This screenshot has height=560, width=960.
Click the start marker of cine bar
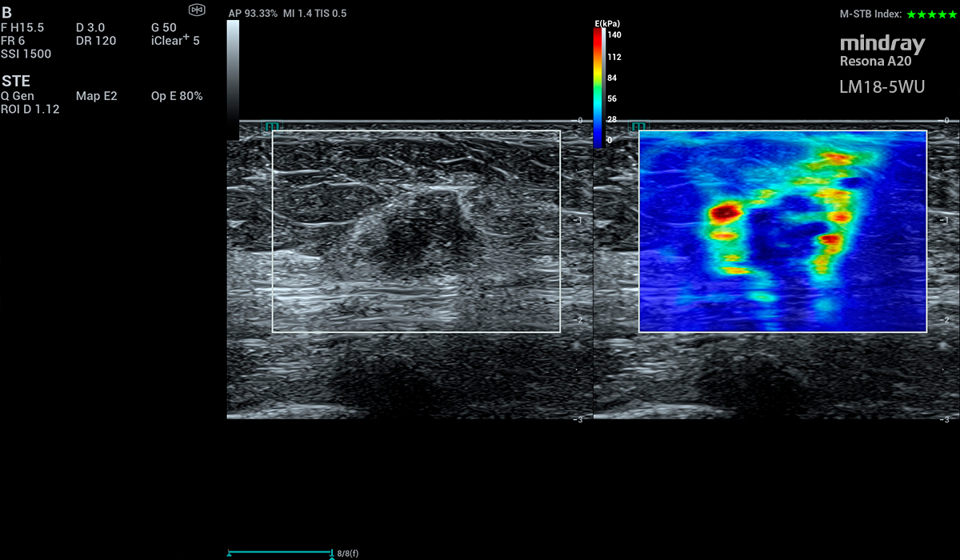coord(230,553)
